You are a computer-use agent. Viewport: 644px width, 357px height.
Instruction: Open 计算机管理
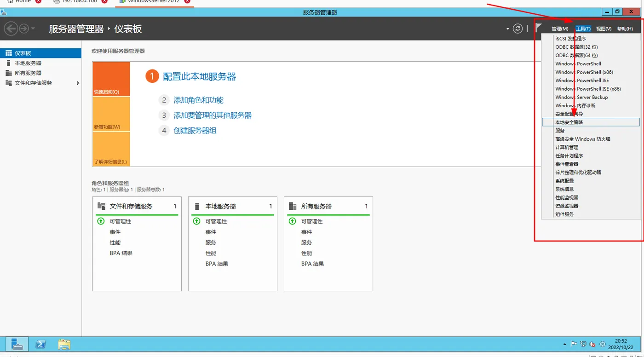coord(591,147)
